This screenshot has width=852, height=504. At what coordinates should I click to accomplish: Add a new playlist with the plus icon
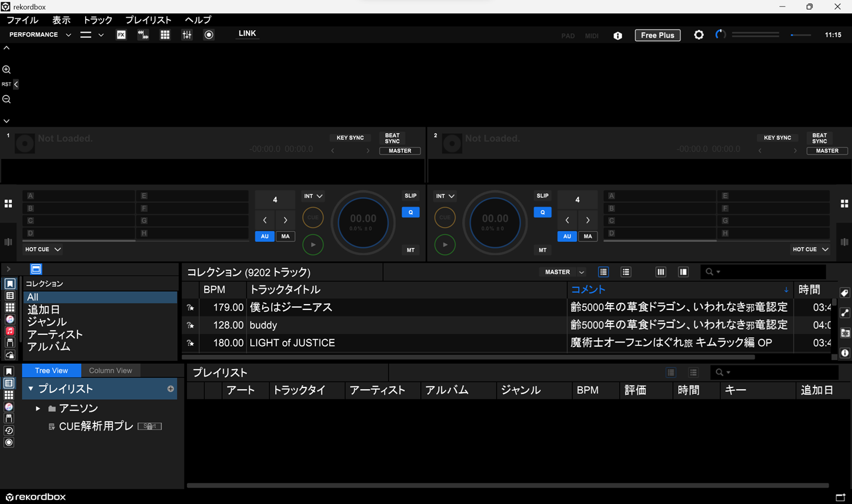click(170, 389)
